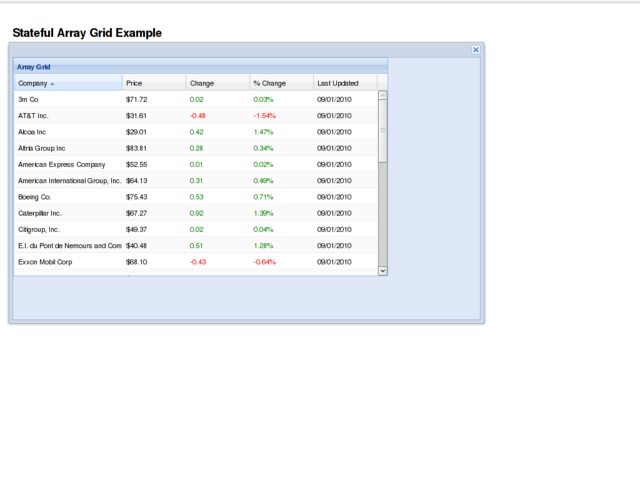Click price $31.61
The image size is (640, 480).
coord(136,116)
